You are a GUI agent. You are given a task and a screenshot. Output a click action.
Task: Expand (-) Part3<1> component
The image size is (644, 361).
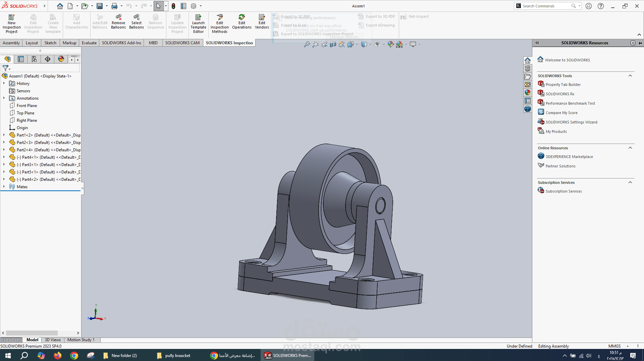click(x=4, y=165)
